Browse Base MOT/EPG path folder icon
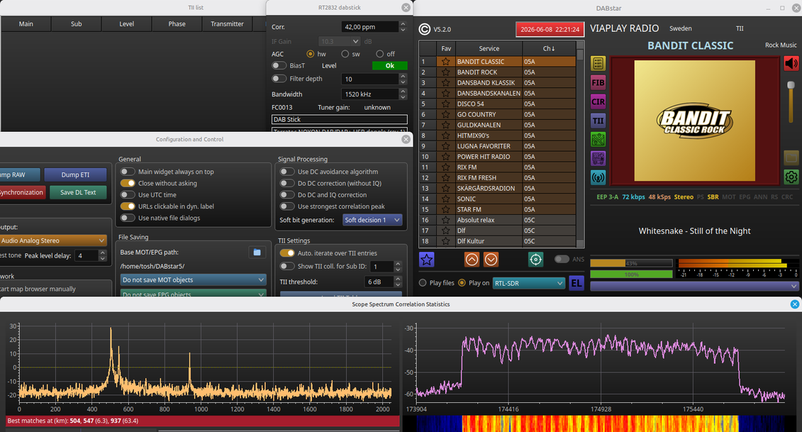Image resolution: width=802 pixels, height=432 pixels. (257, 252)
